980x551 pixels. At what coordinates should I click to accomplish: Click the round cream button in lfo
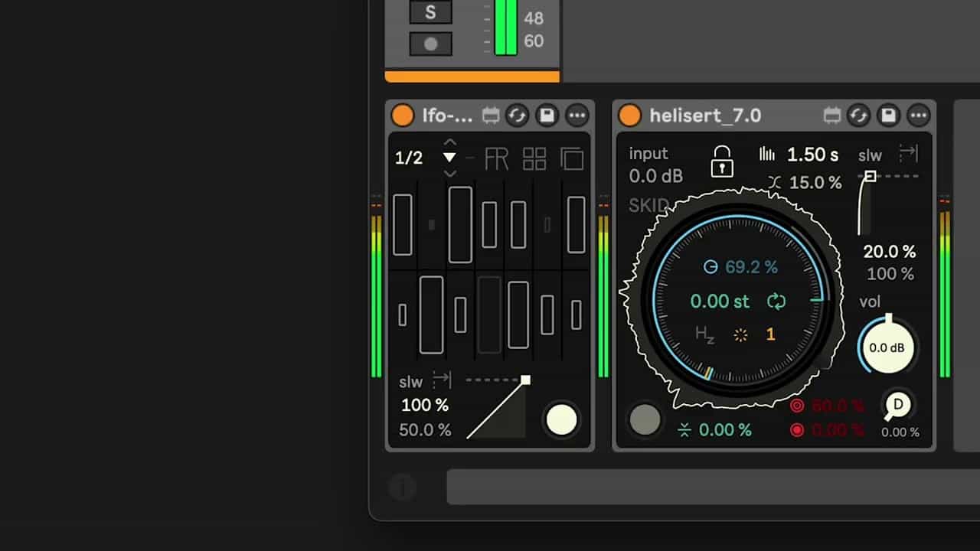(561, 419)
